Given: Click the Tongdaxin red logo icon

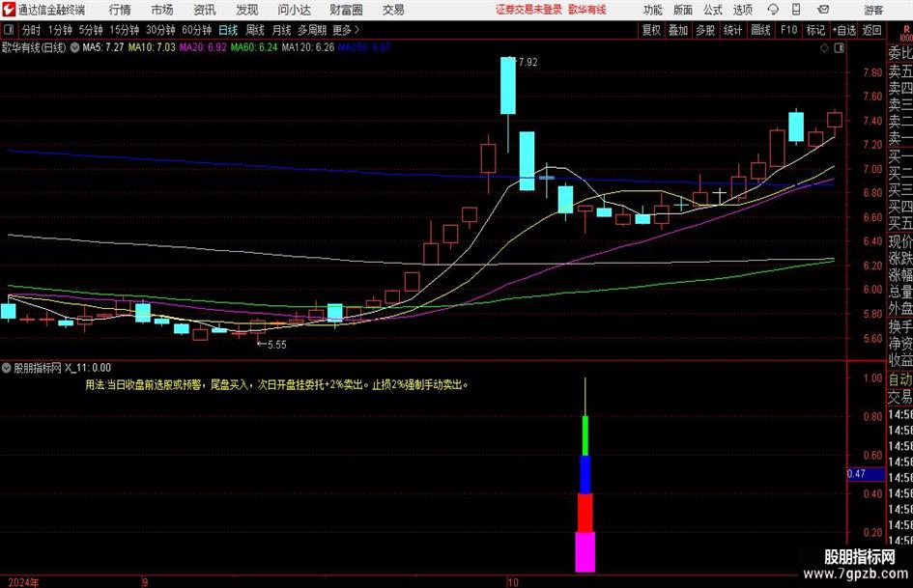Looking at the screenshot, I should tap(9, 10).
